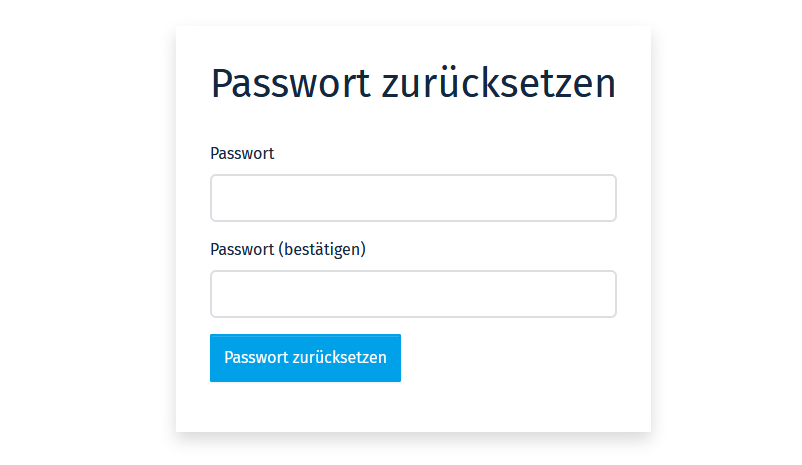
Task: Focus the Passwort (bestätigen) input field
Action: 413,294
